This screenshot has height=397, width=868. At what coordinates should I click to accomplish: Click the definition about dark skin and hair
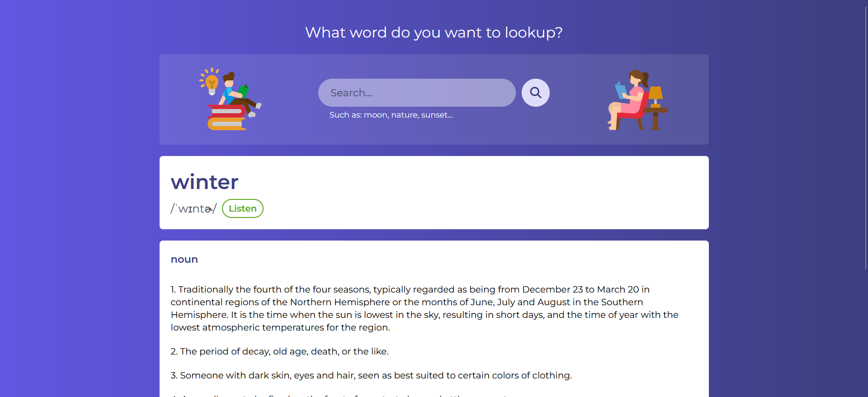[x=371, y=375]
